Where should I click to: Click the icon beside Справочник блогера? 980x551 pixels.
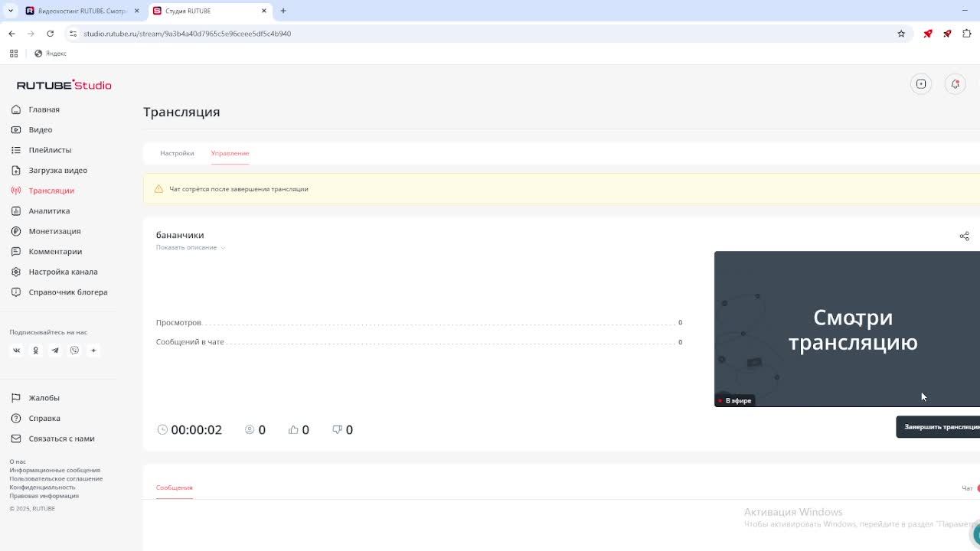16,292
